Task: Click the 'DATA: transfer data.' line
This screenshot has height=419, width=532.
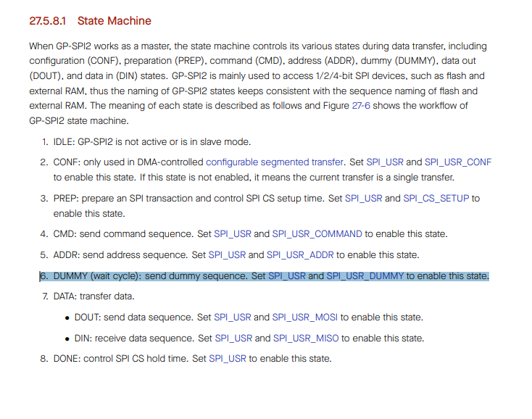Action: coord(94,296)
